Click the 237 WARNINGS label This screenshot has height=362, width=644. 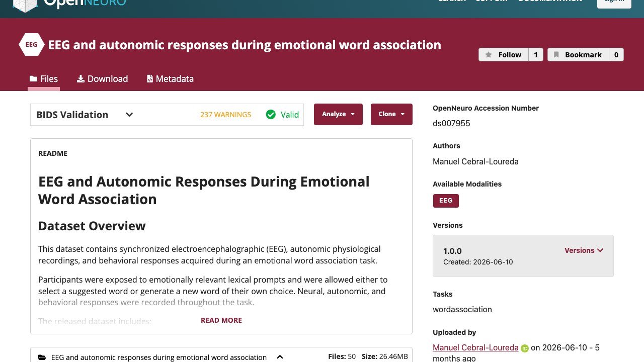pos(225,115)
